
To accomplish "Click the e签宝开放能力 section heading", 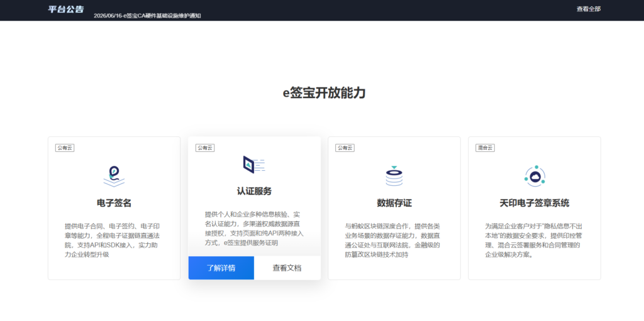I will pyautogui.click(x=324, y=93).
